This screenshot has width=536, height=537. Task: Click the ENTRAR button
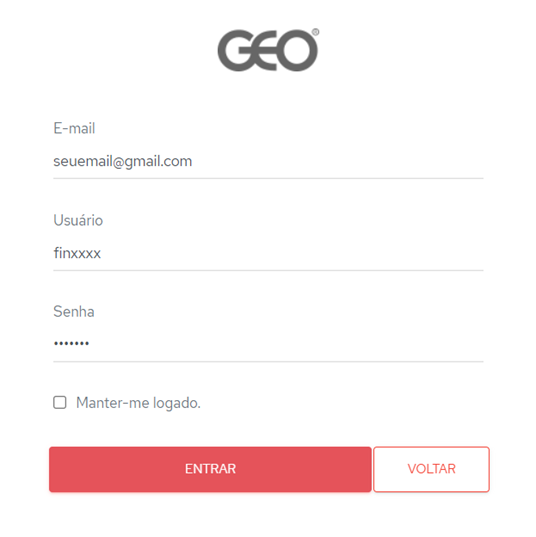[210, 469]
